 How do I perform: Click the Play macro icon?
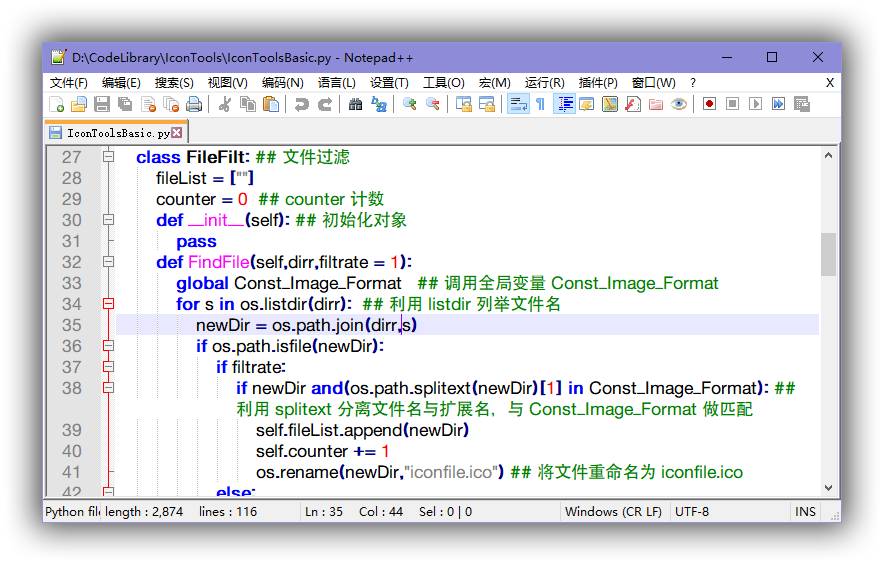click(x=755, y=104)
